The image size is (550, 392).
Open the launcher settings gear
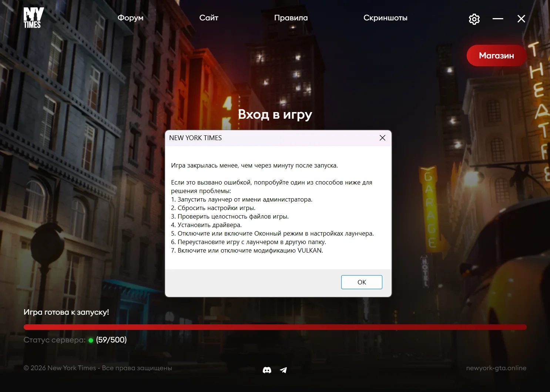pos(474,19)
